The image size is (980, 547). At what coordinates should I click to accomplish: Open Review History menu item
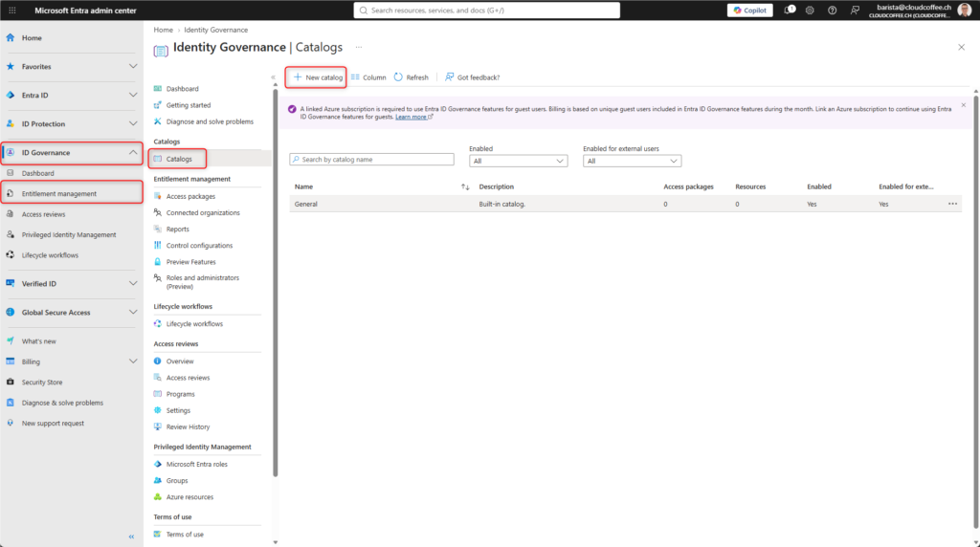tap(188, 427)
